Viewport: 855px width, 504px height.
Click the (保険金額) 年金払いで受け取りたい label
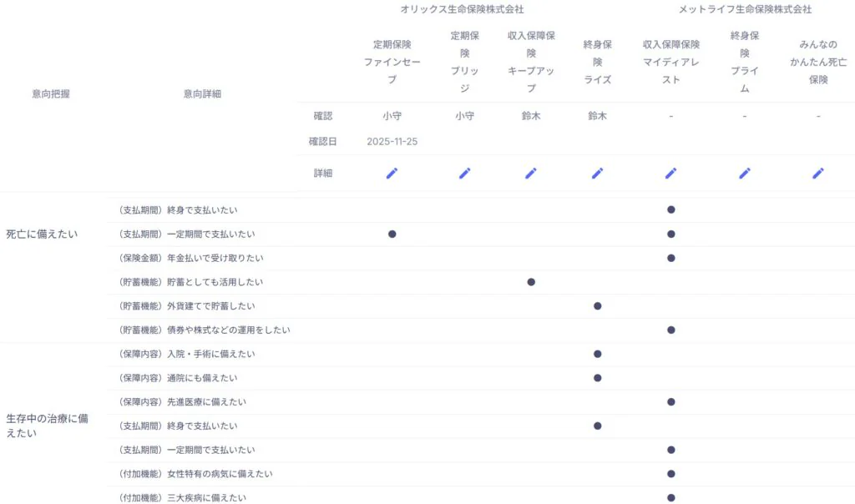pyautogui.click(x=190, y=259)
